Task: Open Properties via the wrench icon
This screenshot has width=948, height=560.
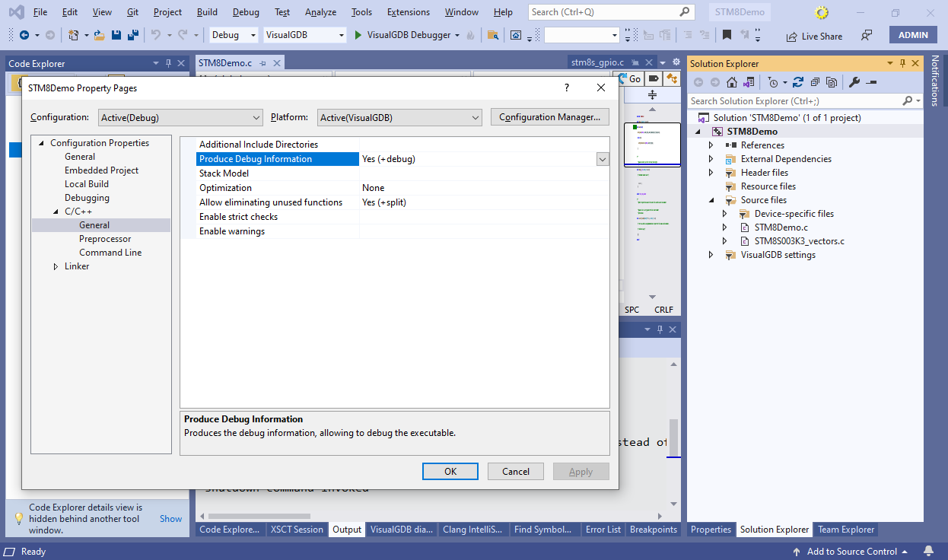Action: tap(854, 82)
